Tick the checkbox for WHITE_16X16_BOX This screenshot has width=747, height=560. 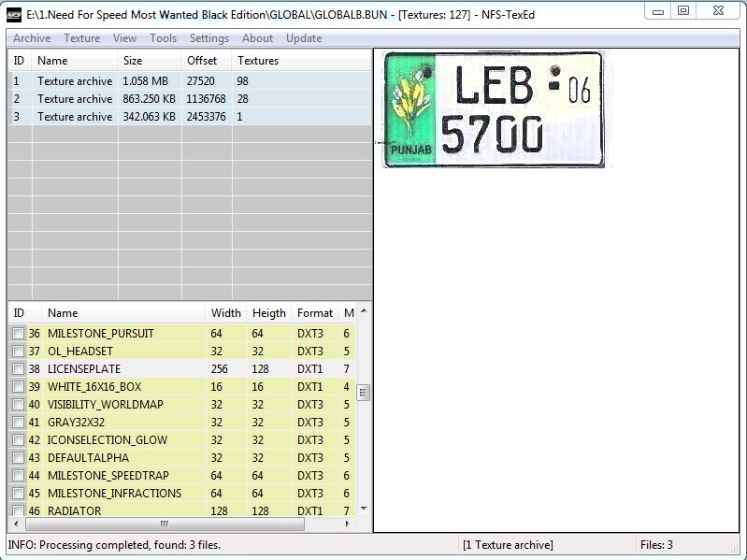coord(18,387)
